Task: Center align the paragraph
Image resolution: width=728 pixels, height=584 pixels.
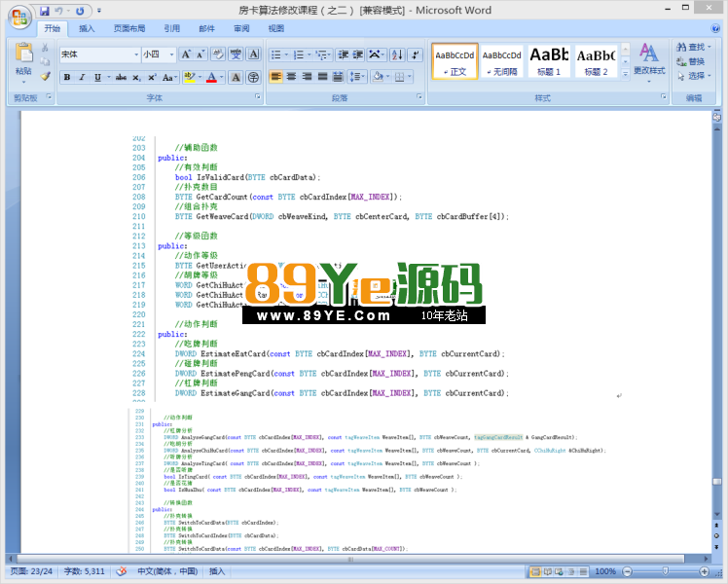Action: [292, 77]
